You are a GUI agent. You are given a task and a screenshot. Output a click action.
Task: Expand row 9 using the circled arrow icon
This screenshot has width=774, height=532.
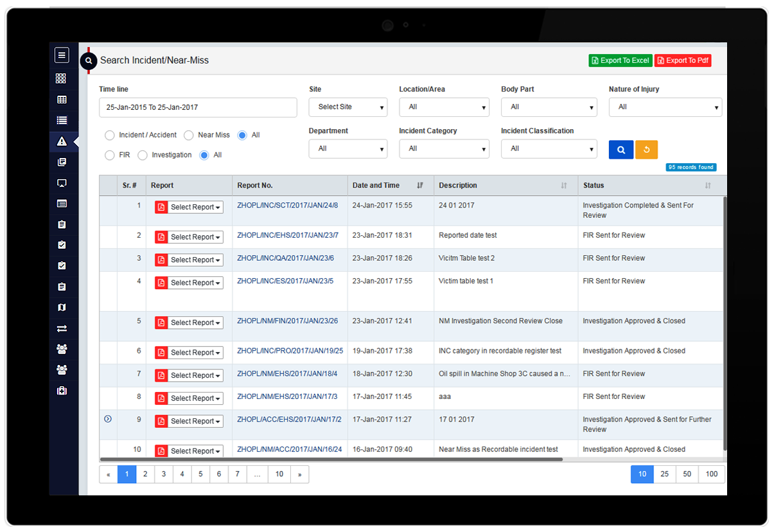[x=108, y=419]
